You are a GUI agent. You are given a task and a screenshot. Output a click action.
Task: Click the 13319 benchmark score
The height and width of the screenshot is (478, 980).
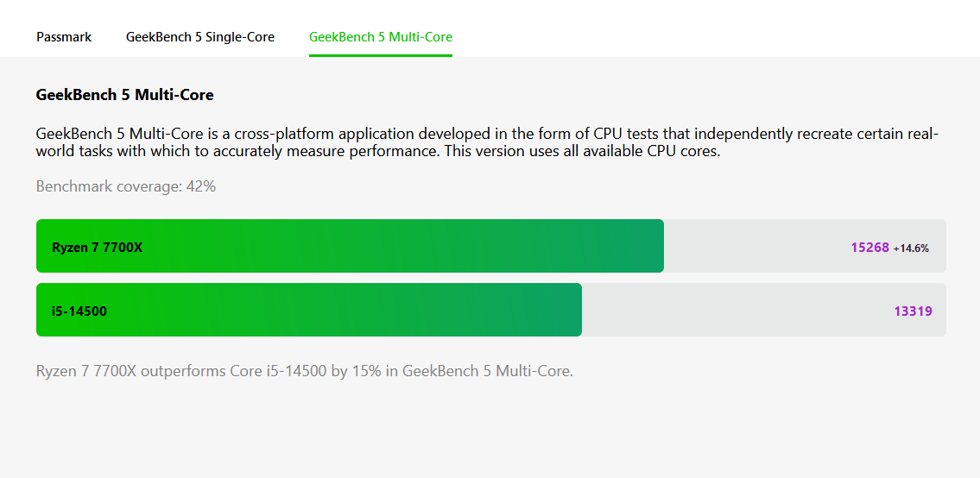point(913,311)
